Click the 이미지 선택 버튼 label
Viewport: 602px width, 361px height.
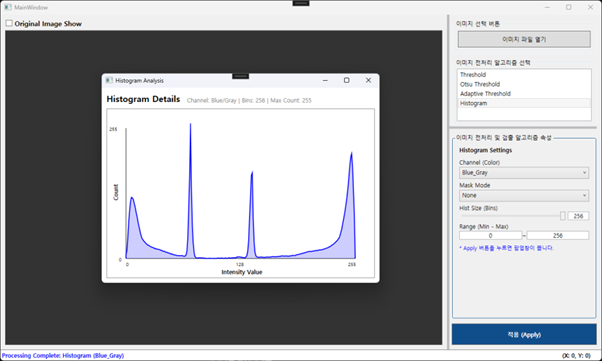(478, 24)
